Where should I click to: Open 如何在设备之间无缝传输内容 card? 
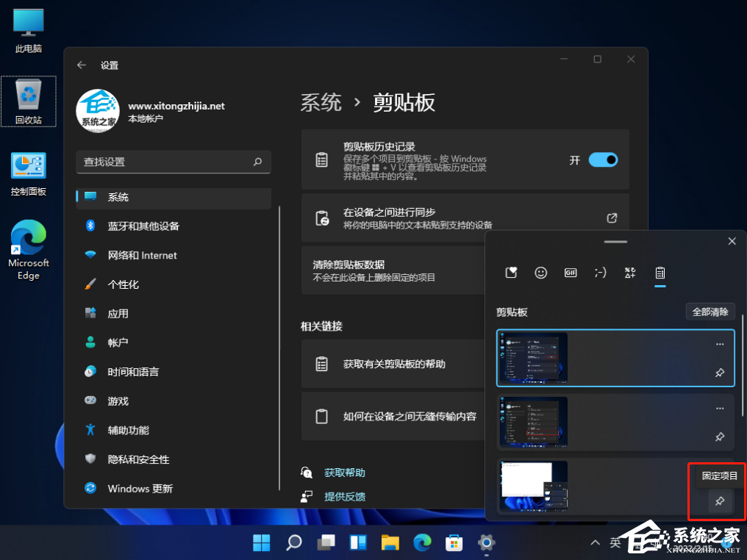pos(393,417)
